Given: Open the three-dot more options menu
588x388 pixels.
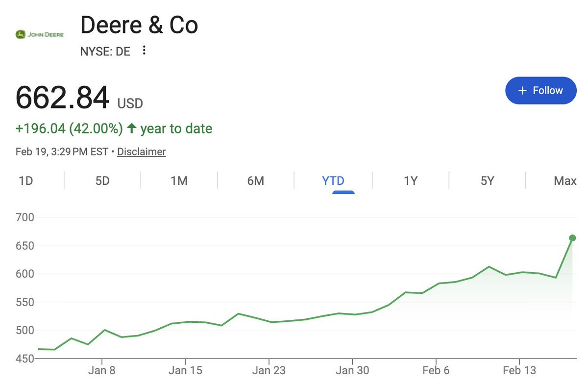Looking at the screenshot, I should (x=144, y=50).
